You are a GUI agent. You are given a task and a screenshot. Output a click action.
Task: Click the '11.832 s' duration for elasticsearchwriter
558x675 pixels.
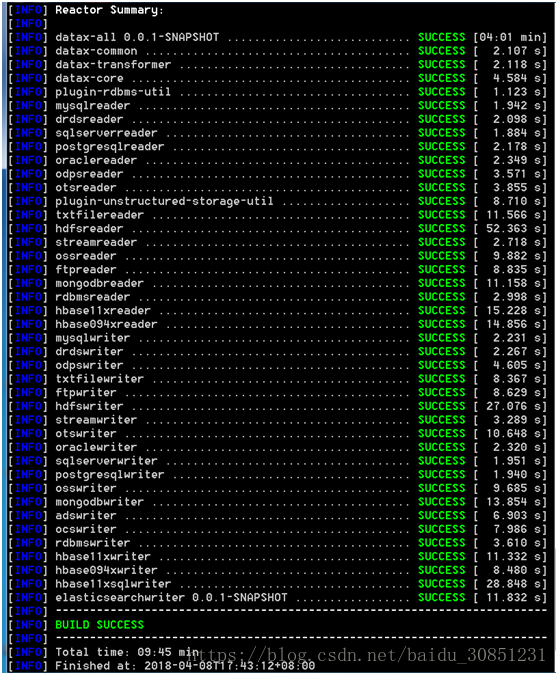[513, 598]
